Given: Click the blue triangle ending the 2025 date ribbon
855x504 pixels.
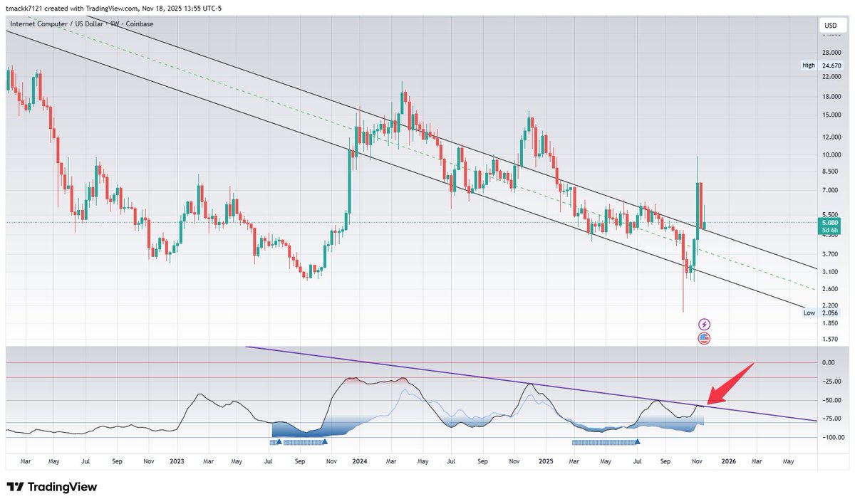Looking at the screenshot, I should click(x=638, y=441).
